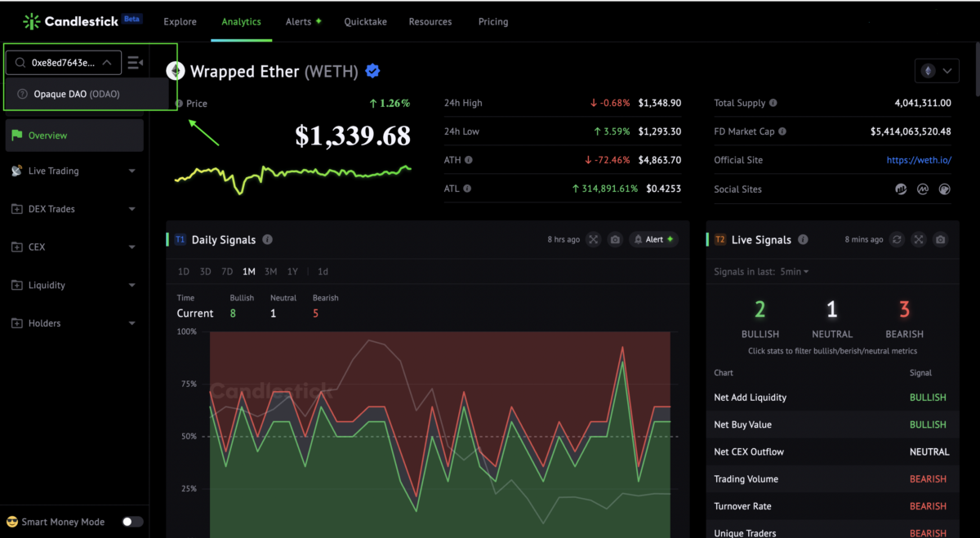Open the CoinGecko social site icon
Viewport: 980px width, 538px height.
(945, 189)
